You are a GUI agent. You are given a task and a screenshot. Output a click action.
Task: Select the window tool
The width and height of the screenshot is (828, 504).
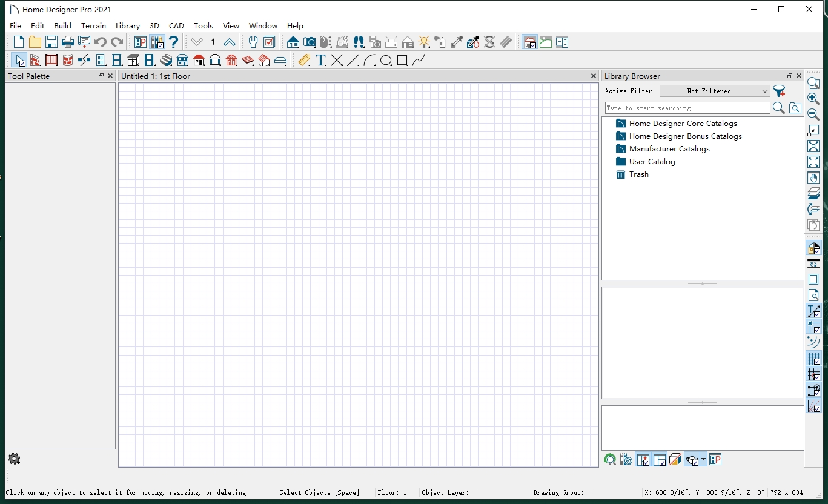pyautogui.click(x=117, y=61)
